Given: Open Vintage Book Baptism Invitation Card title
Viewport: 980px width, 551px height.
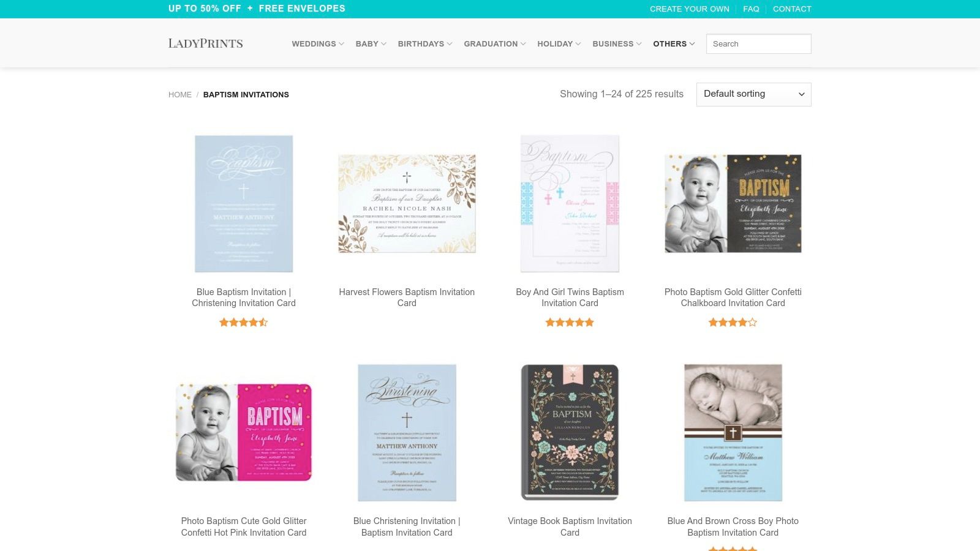Looking at the screenshot, I should click(570, 527).
